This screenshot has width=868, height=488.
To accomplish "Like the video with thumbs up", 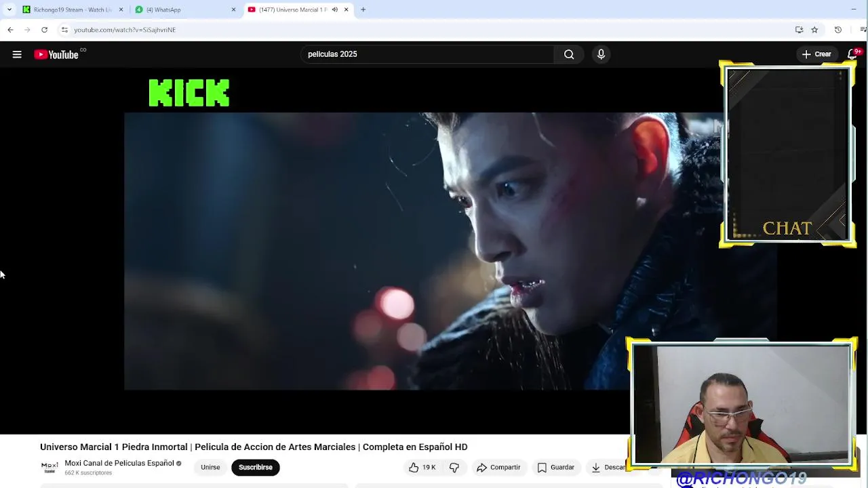I will pyautogui.click(x=422, y=467).
